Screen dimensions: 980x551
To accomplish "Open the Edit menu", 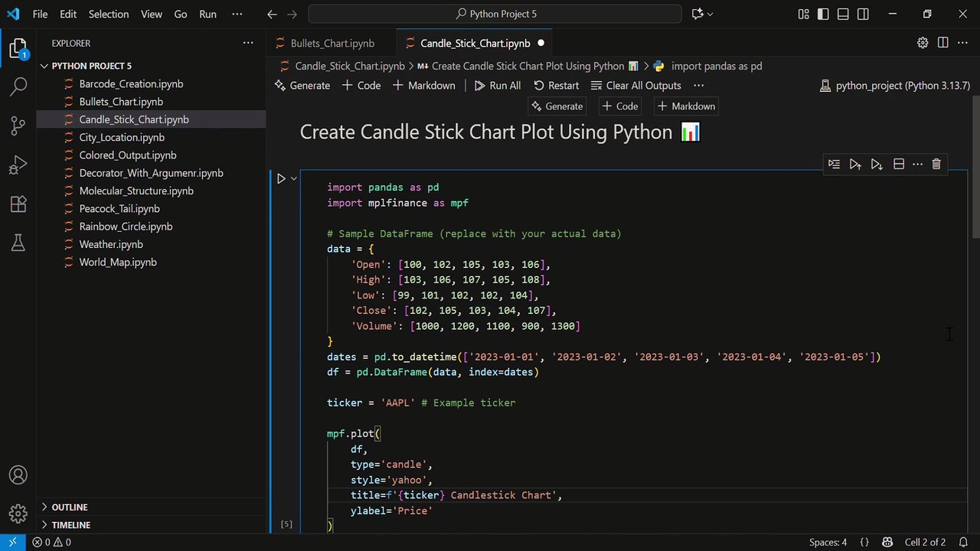I will click(68, 14).
